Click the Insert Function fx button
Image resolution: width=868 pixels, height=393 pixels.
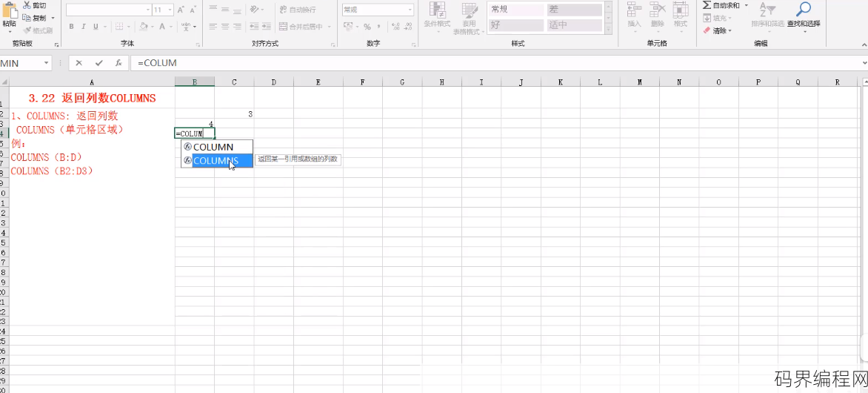(x=118, y=63)
